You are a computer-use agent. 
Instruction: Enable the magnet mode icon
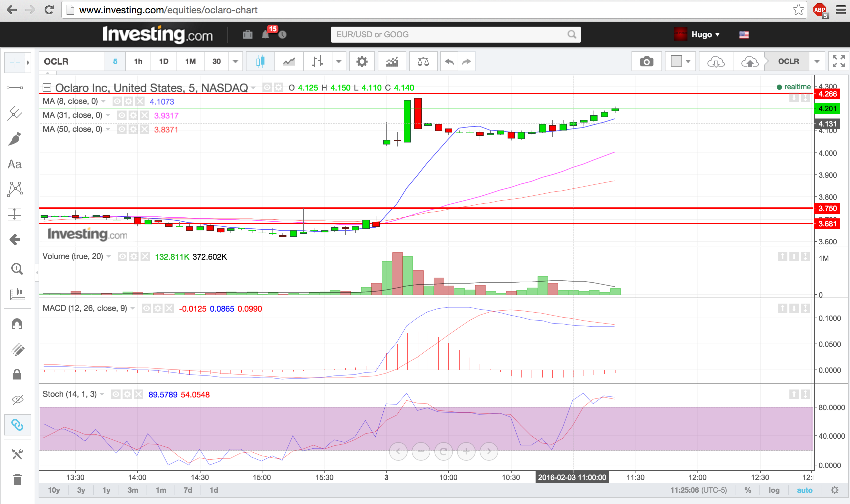17,324
